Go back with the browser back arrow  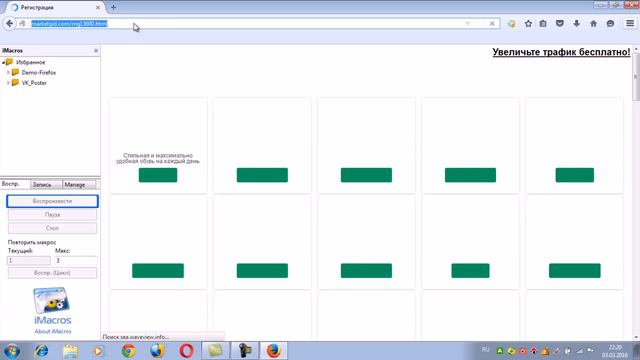9,24
